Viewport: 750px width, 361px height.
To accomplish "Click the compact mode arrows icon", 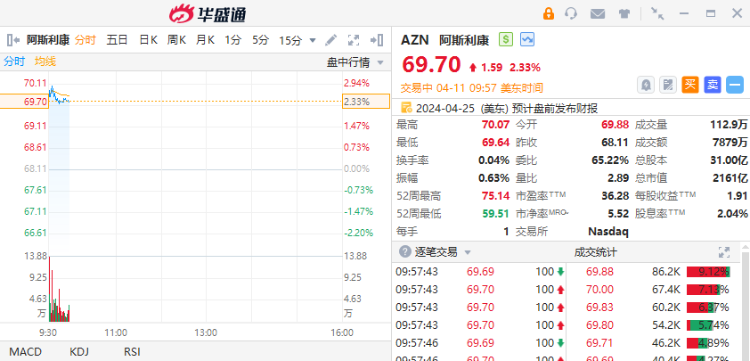I will point(658,13).
